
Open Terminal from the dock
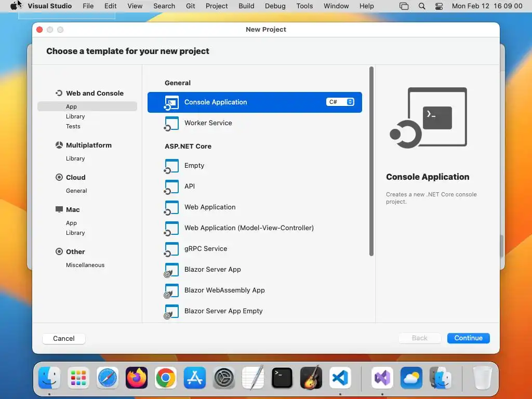click(x=282, y=378)
